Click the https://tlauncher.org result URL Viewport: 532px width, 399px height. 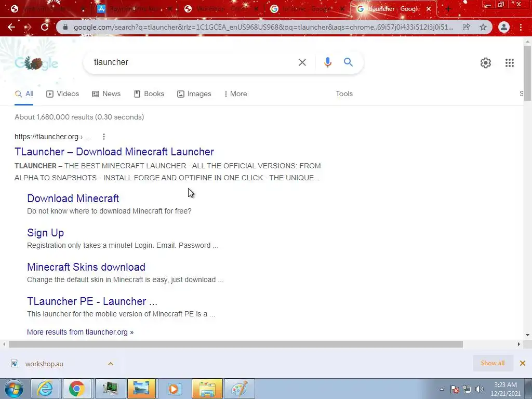coord(46,137)
